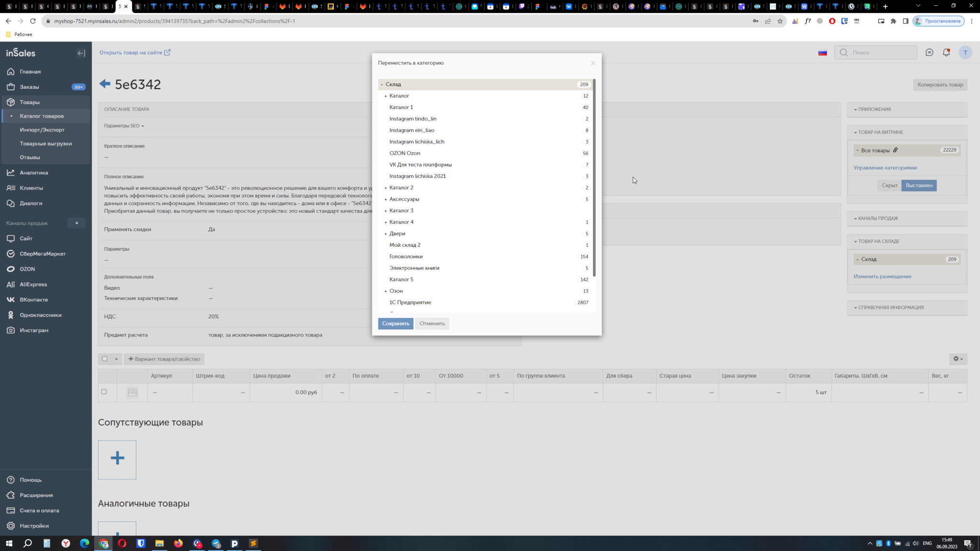This screenshot has height=551, width=980.
Task: Collapse the sidebar with the arrow icon
Action: coord(81,53)
